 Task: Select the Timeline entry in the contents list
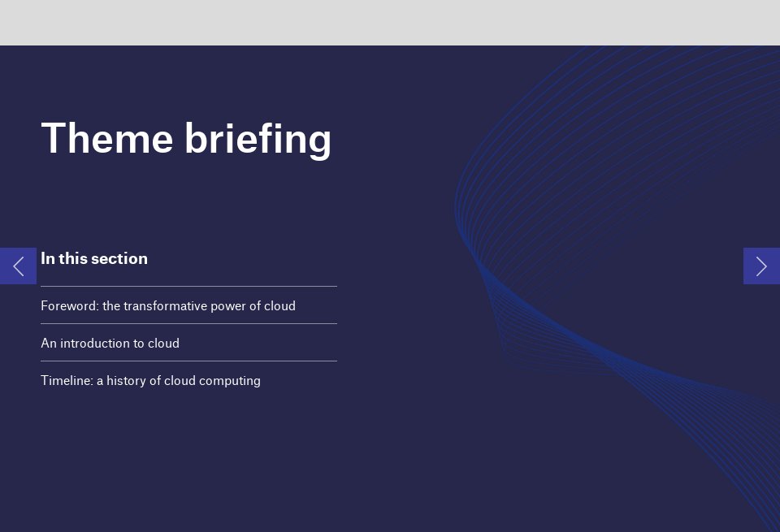[150, 381]
